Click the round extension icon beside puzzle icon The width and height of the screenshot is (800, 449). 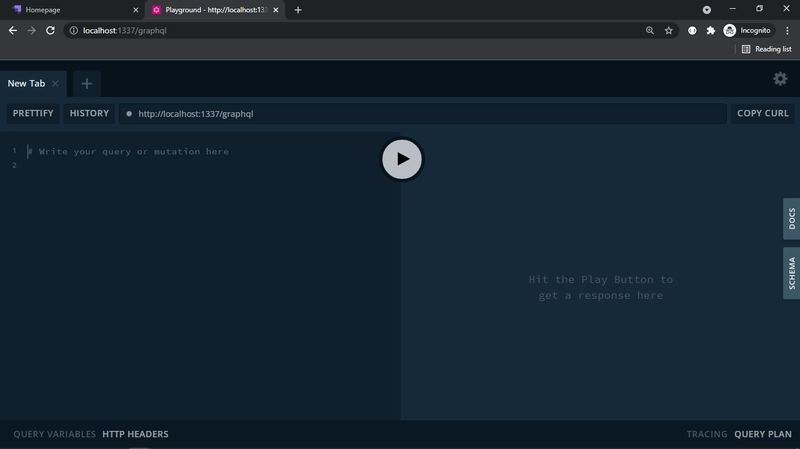click(x=692, y=31)
